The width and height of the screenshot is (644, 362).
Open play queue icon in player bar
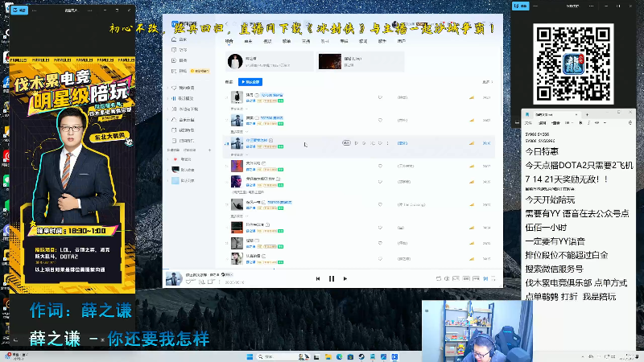[493, 278]
